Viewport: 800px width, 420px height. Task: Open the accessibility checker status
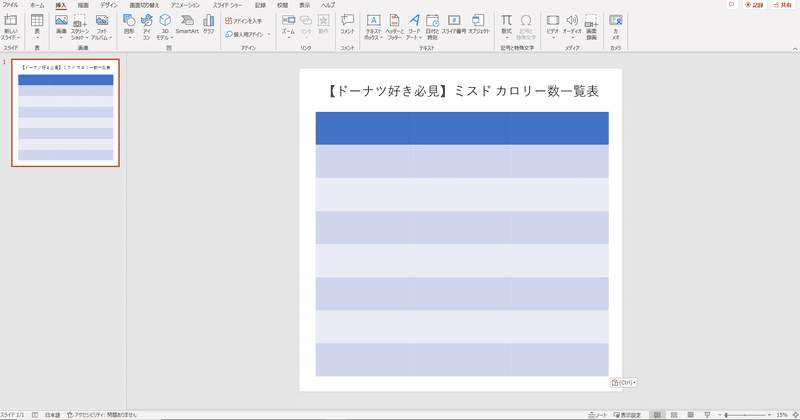(102, 415)
